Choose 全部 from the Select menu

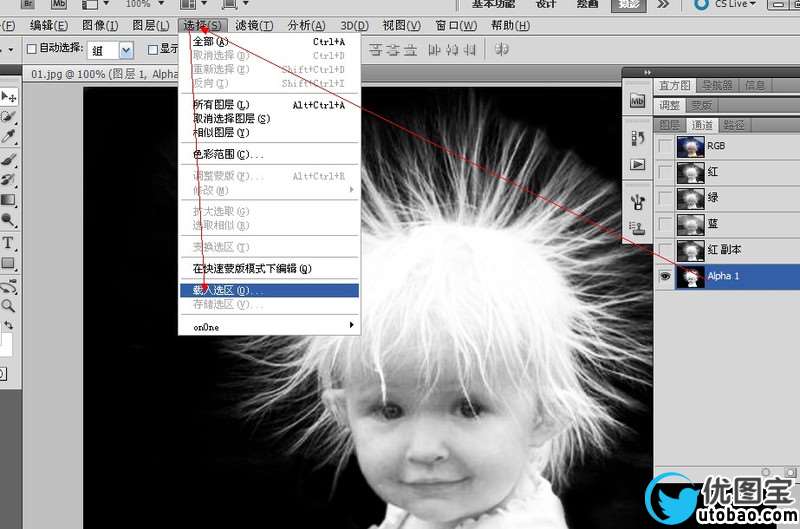(269, 41)
